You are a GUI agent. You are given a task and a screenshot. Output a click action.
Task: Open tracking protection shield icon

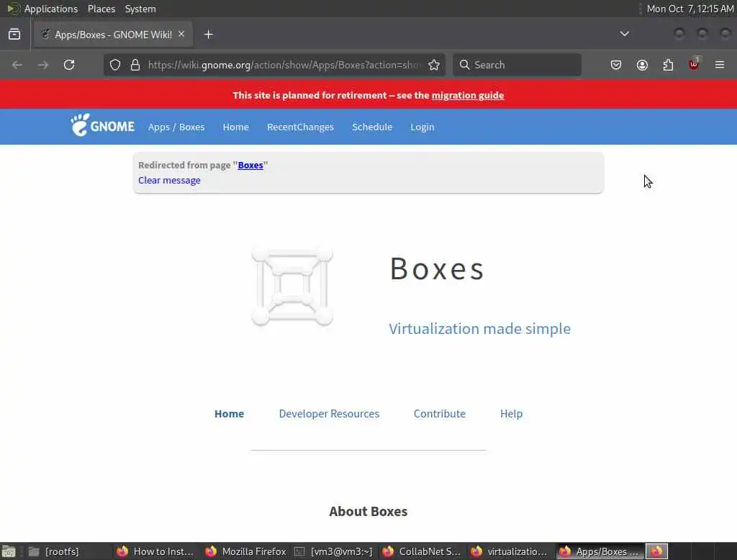click(x=115, y=65)
